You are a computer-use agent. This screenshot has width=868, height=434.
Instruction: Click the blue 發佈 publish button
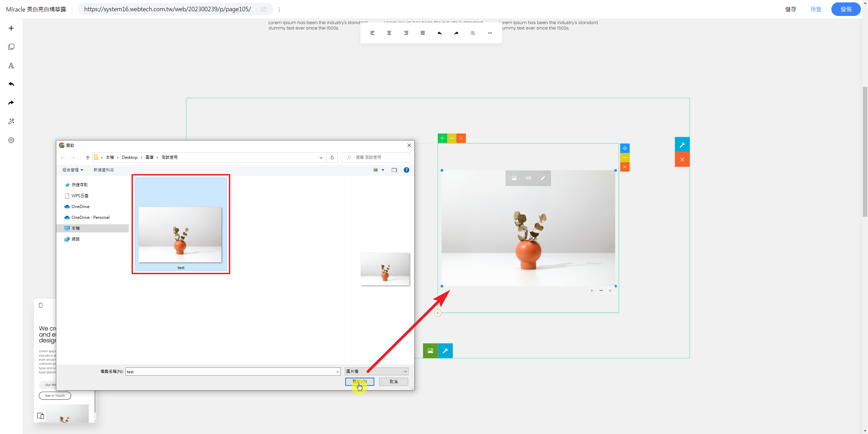[x=846, y=9]
